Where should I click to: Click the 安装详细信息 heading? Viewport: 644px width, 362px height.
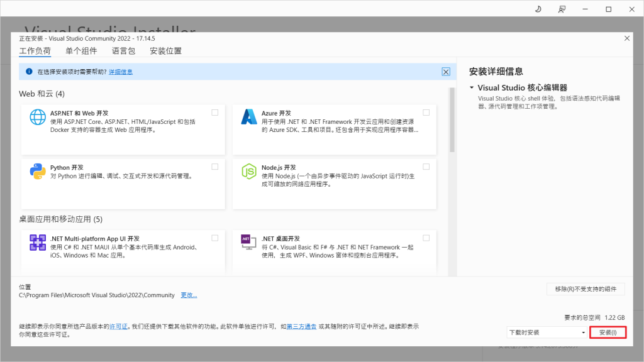(496, 72)
